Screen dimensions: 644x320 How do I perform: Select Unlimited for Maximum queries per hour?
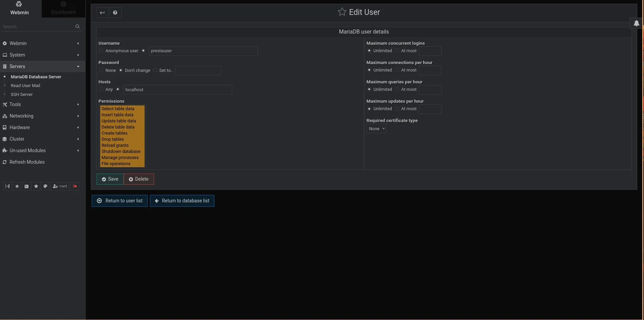pos(369,89)
